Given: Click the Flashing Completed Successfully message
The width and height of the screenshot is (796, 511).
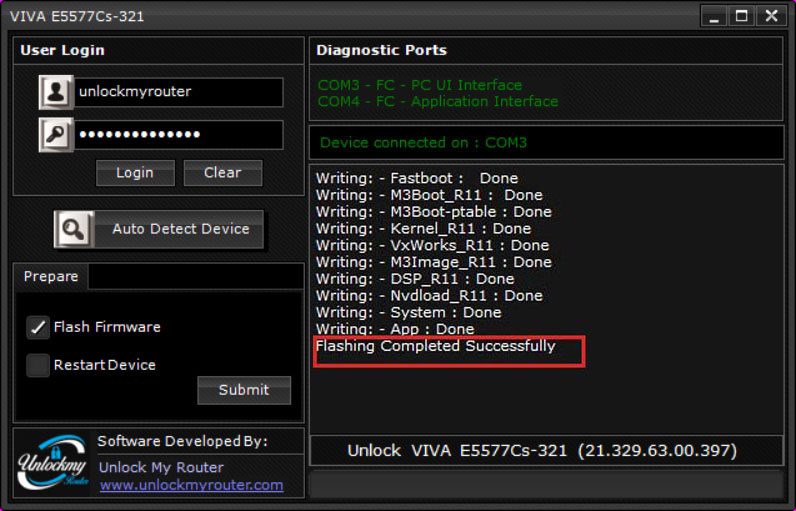Looking at the screenshot, I should pos(436,346).
